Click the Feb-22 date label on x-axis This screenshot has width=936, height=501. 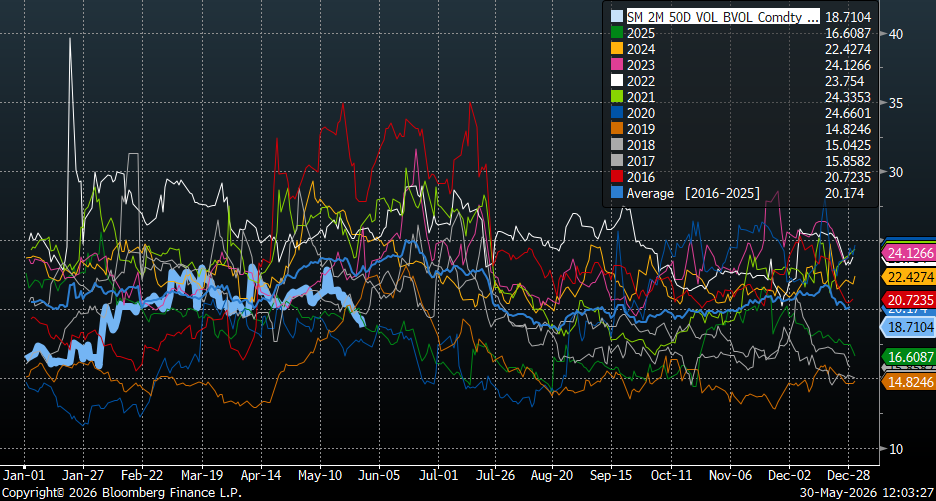pos(141,474)
